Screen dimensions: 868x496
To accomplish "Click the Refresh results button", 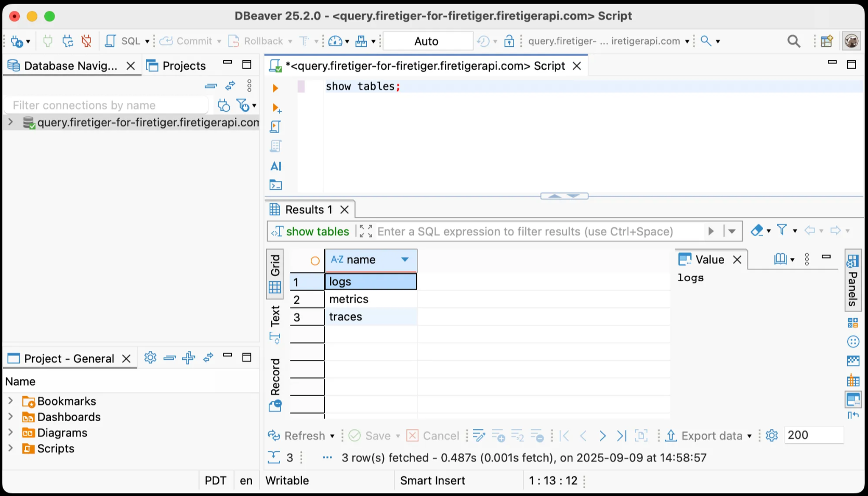I will 300,436.
